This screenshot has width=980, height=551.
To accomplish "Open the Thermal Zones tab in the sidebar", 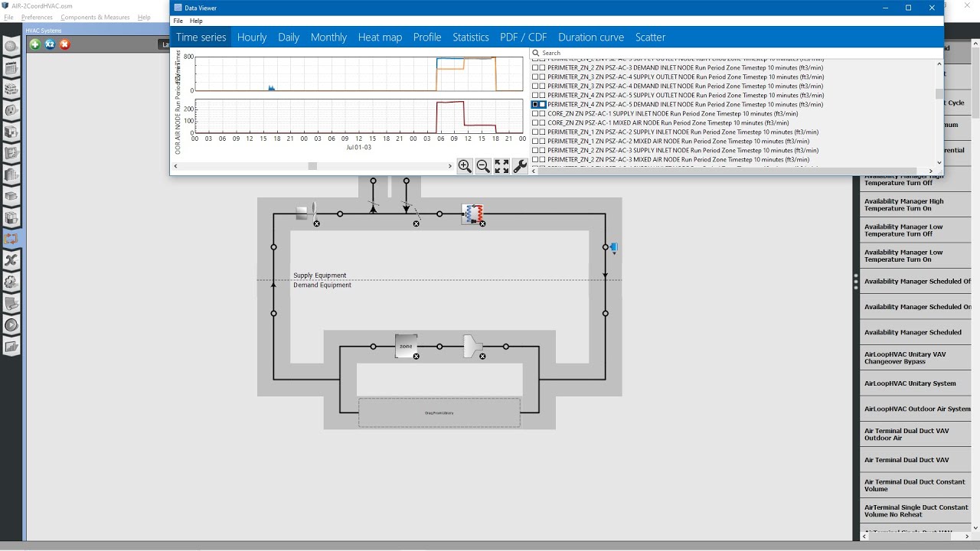I will tap(11, 218).
